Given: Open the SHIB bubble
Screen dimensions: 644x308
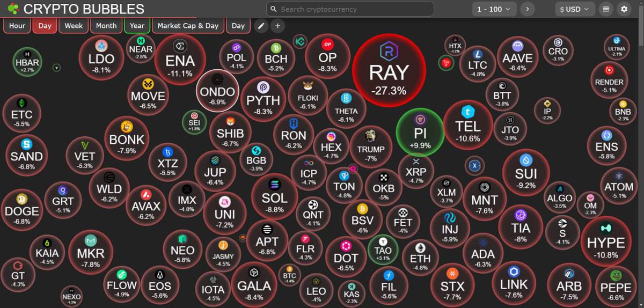Looking at the screenshot, I should point(230,133).
